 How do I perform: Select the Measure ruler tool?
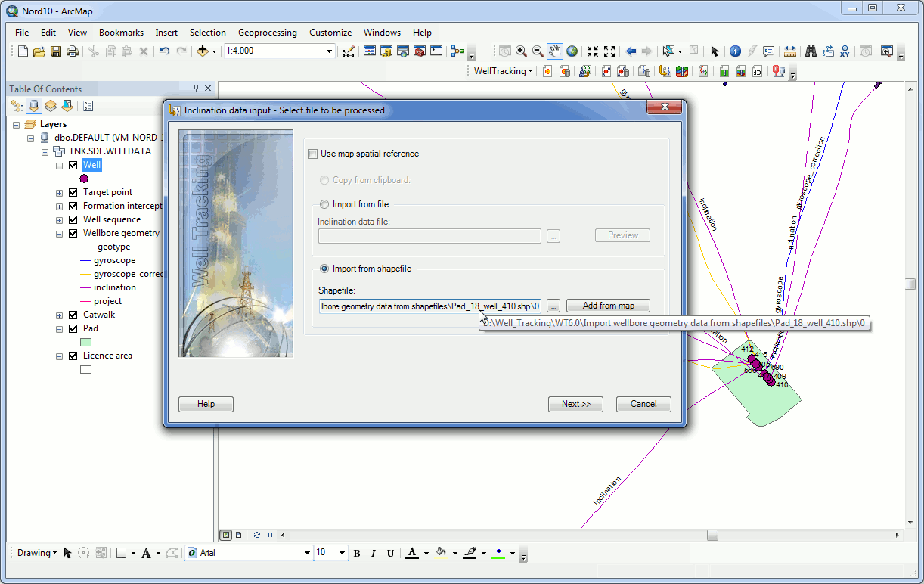pyautogui.click(x=790, y=51)
